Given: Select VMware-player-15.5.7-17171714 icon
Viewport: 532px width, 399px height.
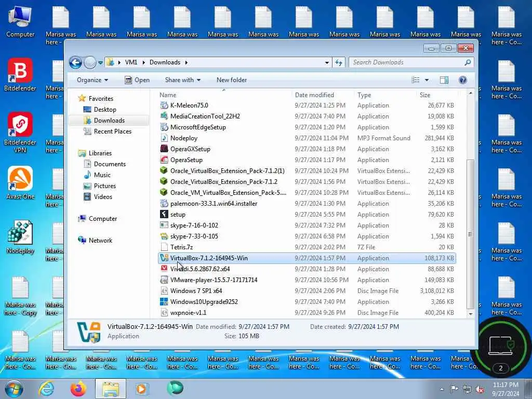Looking at the screenshot, I should click(164, 280).
